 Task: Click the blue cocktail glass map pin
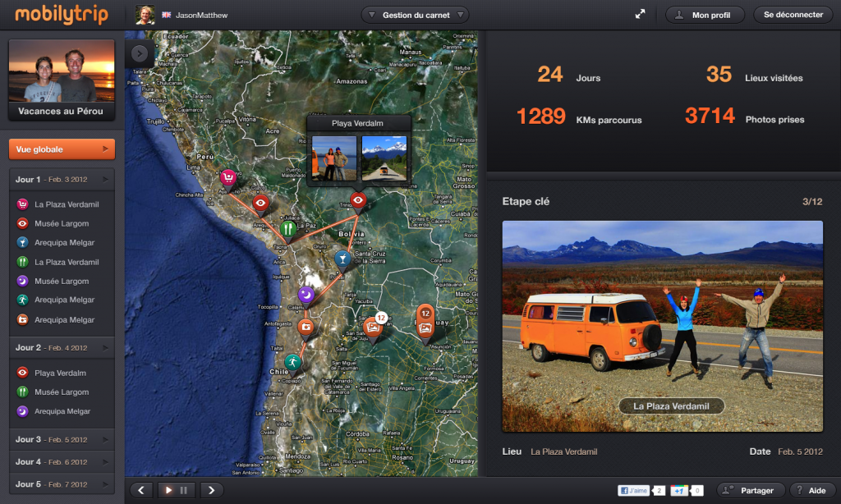342,260
